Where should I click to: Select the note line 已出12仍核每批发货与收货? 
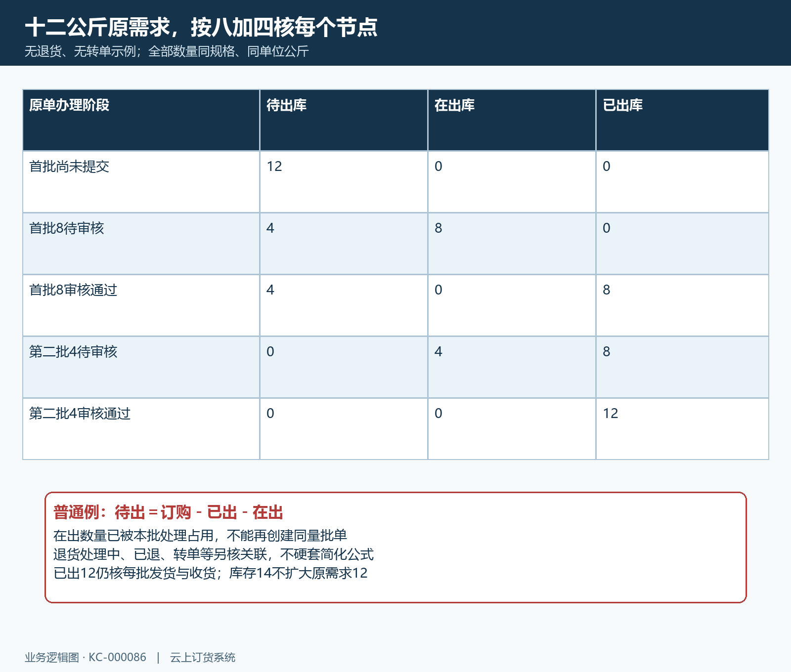[211, 573]
